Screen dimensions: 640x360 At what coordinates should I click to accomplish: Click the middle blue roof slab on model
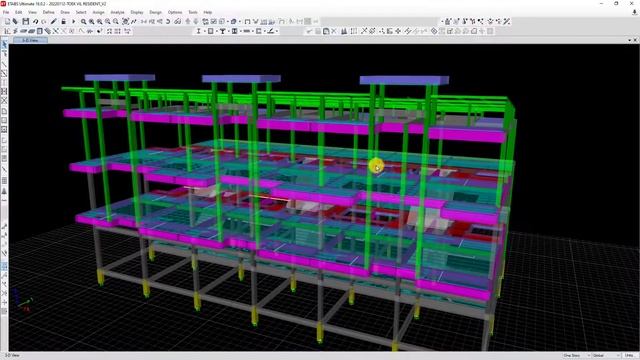point(241,78)
